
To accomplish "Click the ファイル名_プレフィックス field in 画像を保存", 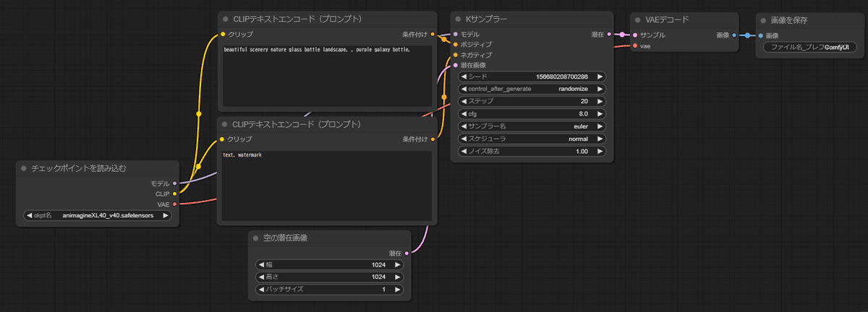I will point(809,48).
